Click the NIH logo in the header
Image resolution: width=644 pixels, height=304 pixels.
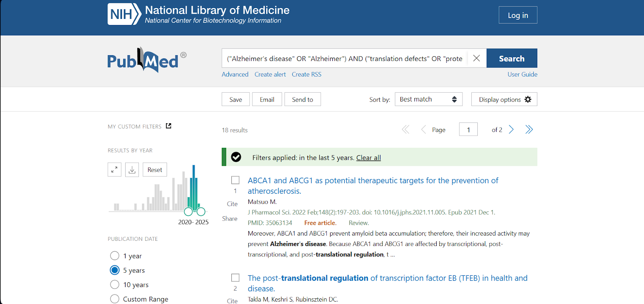[124, 14]
